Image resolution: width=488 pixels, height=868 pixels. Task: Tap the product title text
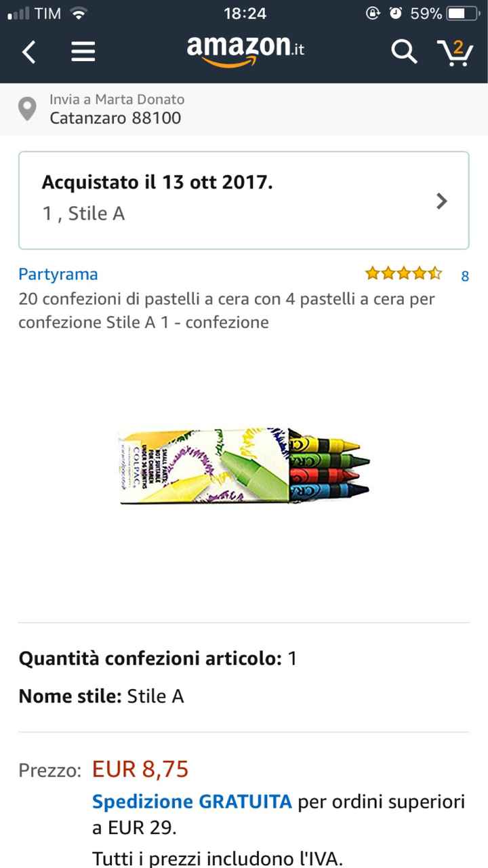tap(227, 310)
